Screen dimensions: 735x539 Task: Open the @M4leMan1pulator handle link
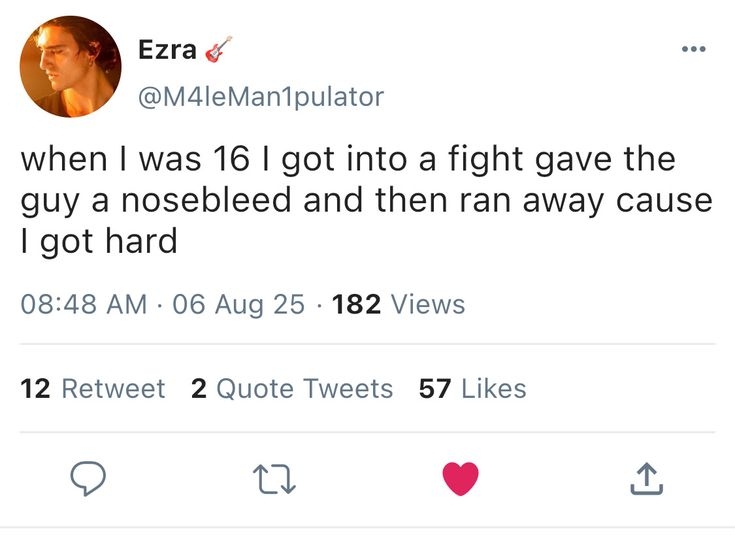[262, 96]
